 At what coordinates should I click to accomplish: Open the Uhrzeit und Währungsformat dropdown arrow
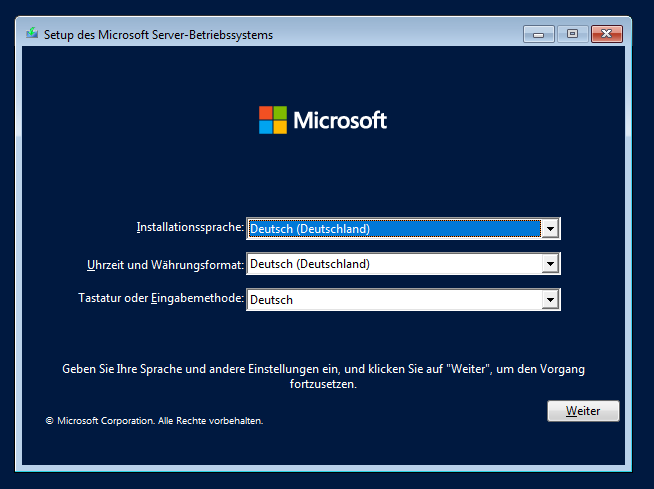tap(550, 264)
